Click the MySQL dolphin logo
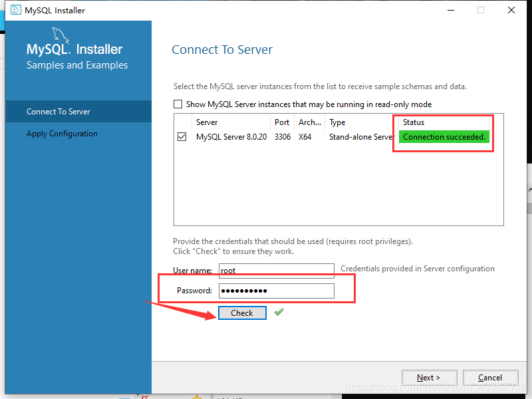 coord(61,35)
